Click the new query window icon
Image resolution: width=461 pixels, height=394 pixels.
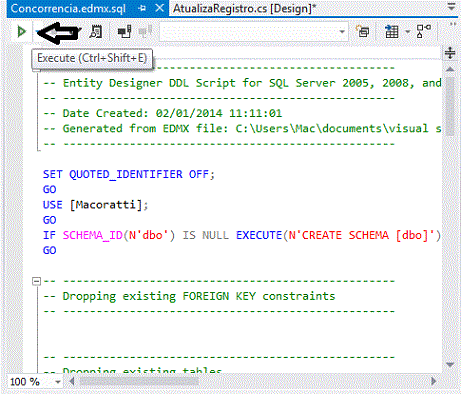[362, 32]
